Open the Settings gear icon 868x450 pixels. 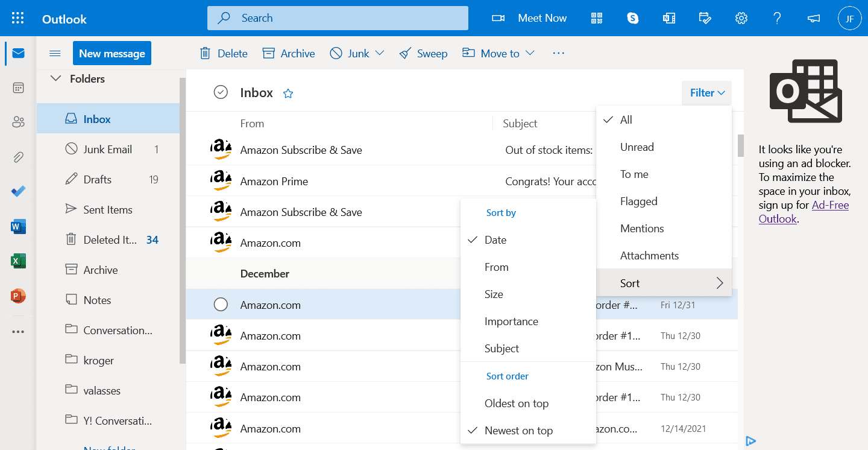(x=741, y=18)
